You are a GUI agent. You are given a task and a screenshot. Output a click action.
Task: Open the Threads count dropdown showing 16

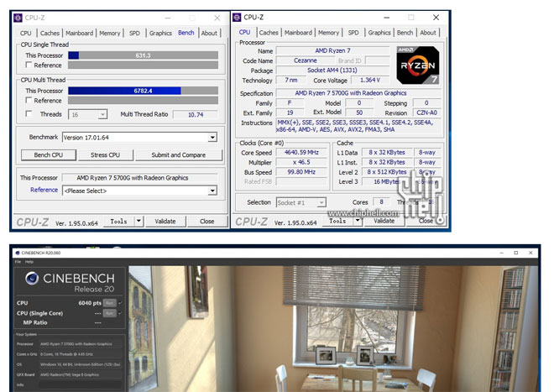pos(102,114)
